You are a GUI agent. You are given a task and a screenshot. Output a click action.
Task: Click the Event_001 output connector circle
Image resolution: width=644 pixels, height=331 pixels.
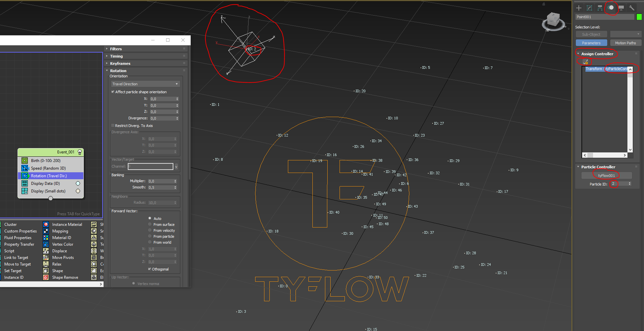[x=51, y=198]
